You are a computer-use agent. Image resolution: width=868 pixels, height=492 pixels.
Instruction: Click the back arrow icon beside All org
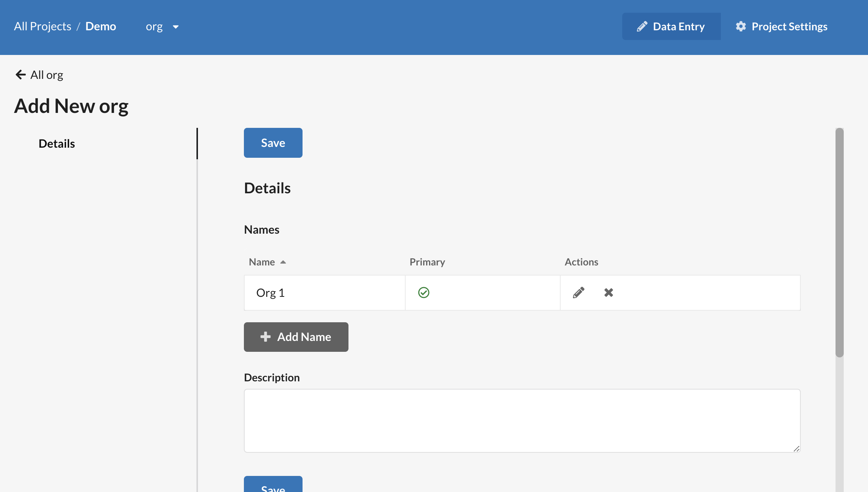pyautogui.click(x=21, y=75)
